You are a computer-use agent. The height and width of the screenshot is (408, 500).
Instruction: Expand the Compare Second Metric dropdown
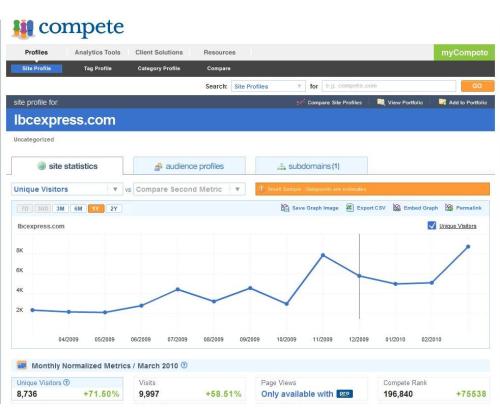(189, 189)
